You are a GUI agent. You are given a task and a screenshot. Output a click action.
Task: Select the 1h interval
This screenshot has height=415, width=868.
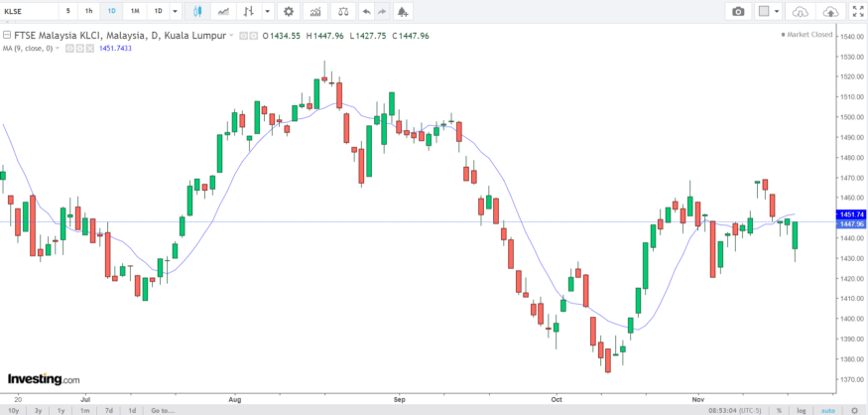tap(88, 11)
